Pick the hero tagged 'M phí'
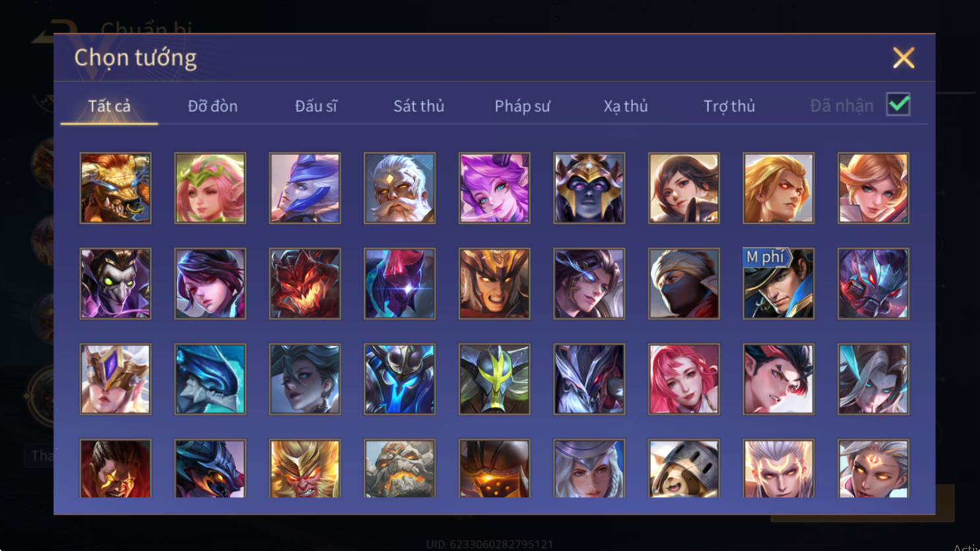980x551 pixels. [x=779, y=284]
